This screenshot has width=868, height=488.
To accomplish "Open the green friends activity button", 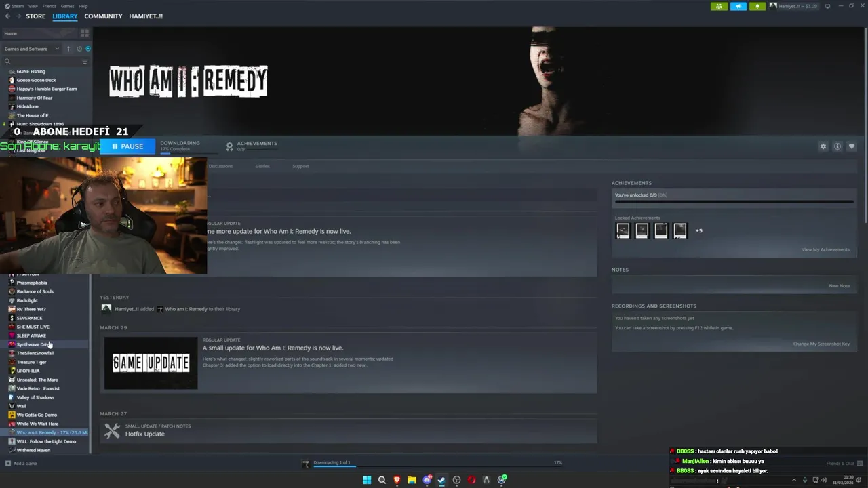I will pos(719,6).
